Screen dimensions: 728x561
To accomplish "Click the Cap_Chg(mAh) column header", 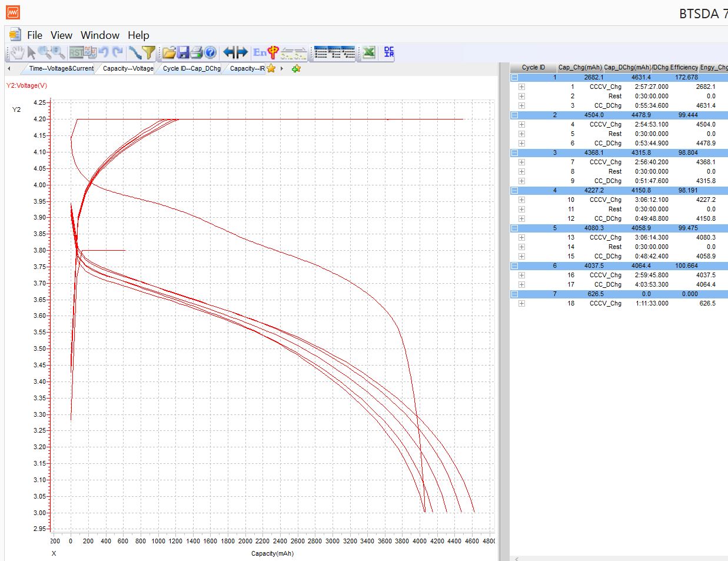I will click(x=580, y=67).
